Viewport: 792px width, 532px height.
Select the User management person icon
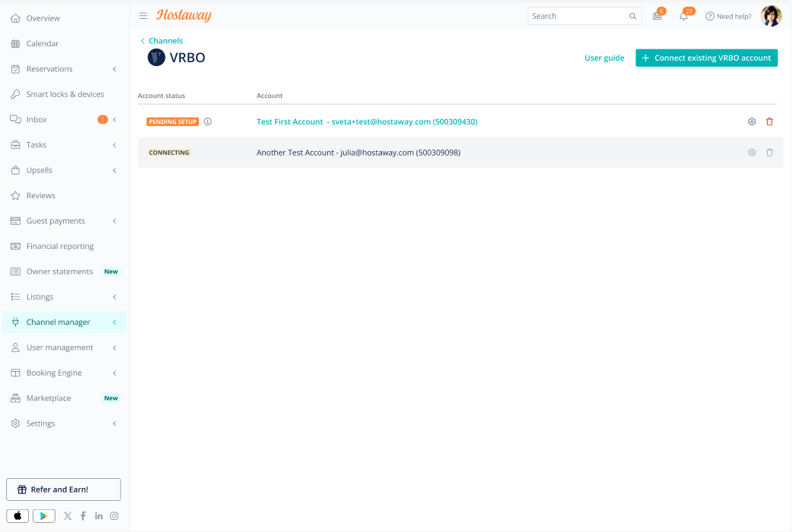16,348
